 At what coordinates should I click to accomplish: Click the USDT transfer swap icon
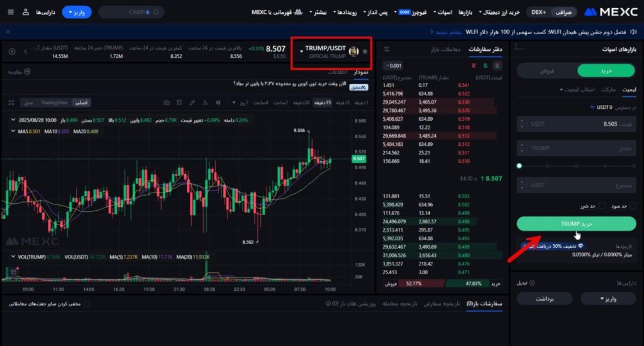point(592,107)
